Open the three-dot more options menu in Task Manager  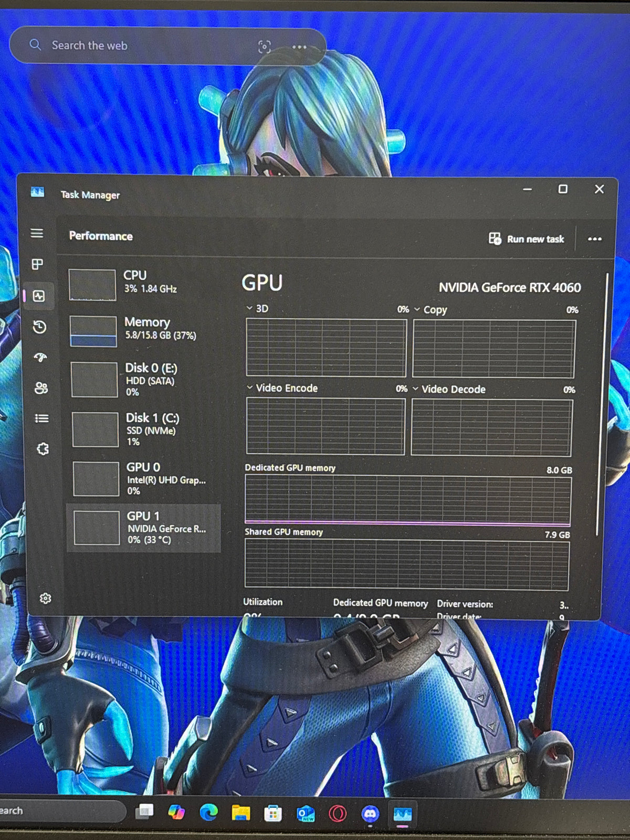(595, 239)
